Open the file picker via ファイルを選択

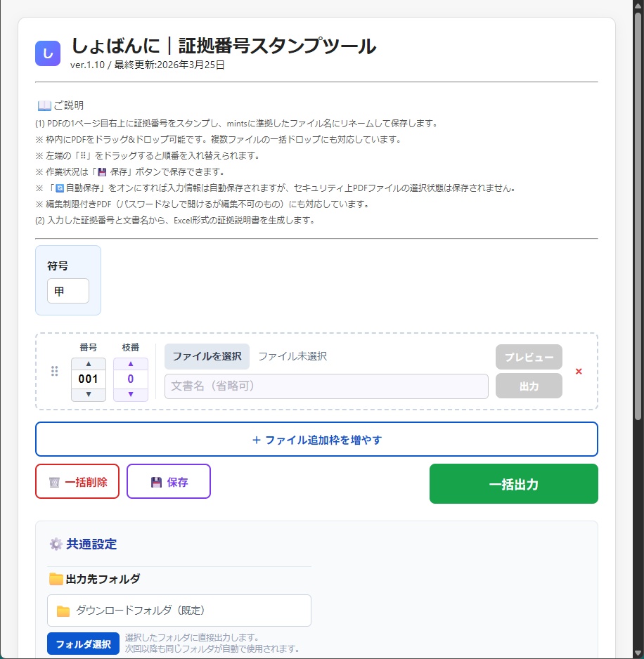coord(206,356)
